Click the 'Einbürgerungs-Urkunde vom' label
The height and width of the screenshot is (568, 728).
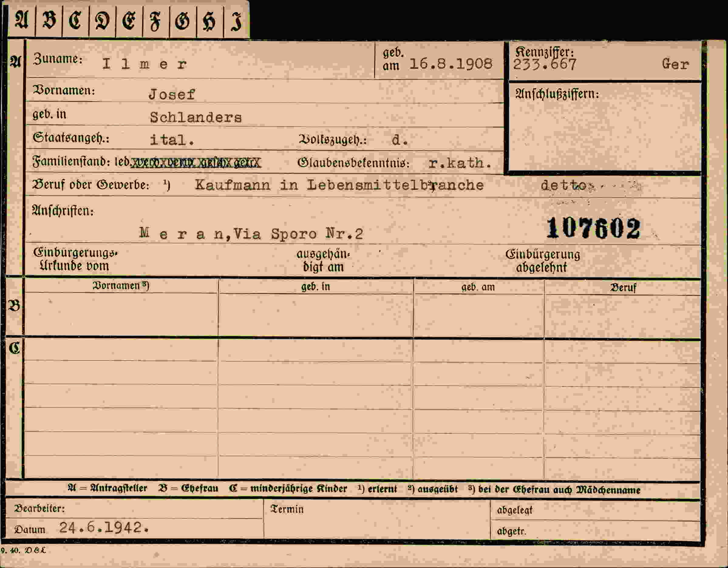pyautogui.click(x=75, y=259)
